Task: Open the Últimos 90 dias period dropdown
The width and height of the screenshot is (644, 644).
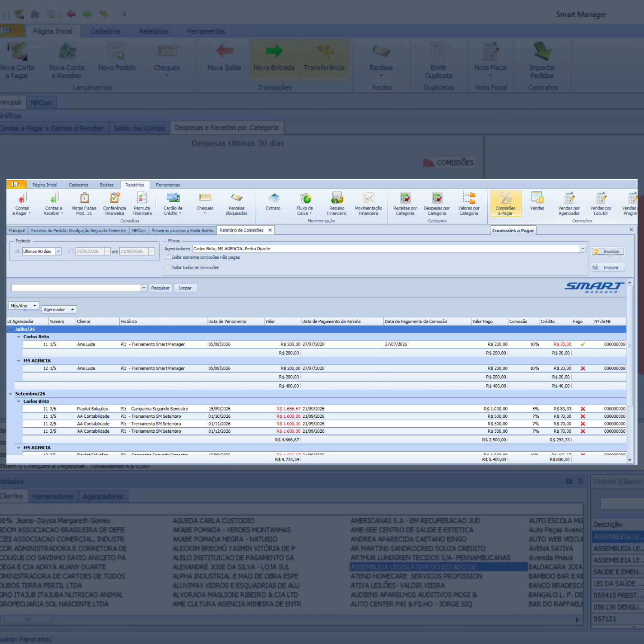Action: pos(58,252)
